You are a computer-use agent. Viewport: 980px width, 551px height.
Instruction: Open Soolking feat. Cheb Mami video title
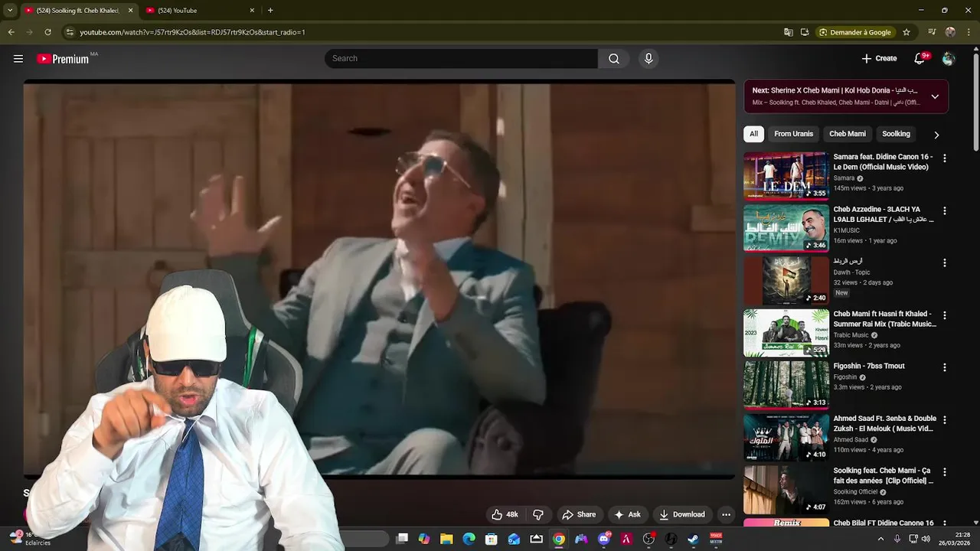883,476
